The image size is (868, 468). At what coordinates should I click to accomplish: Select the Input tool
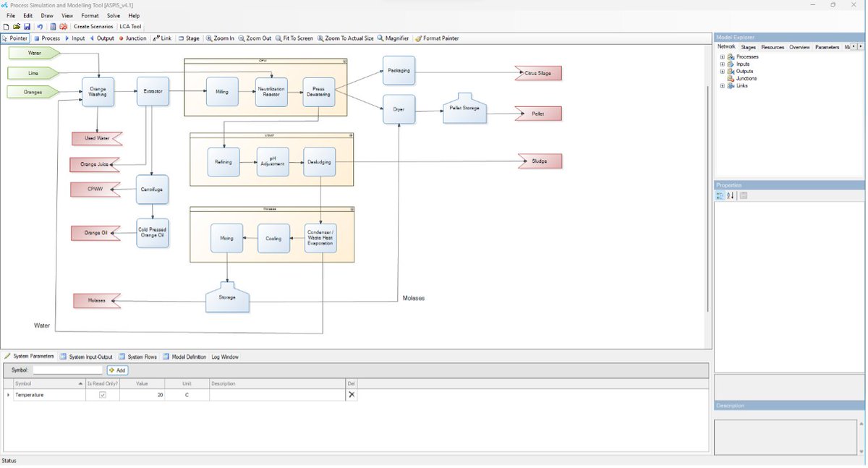(75, 38)
